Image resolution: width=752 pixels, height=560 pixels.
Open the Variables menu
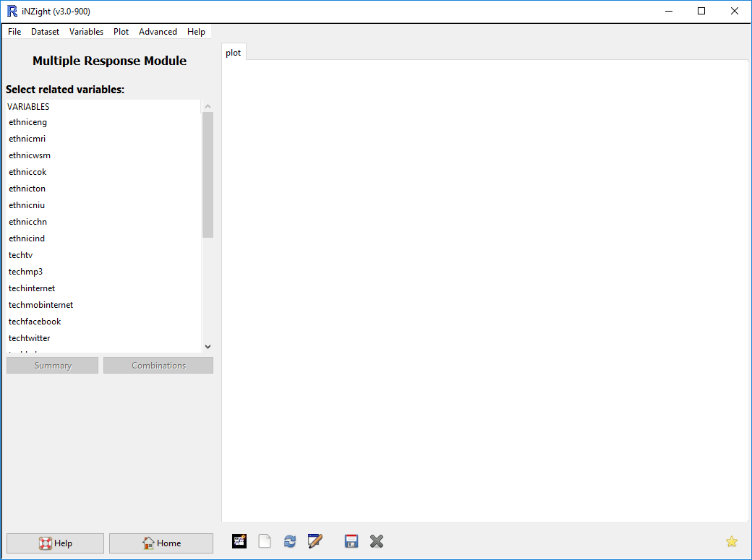[86, 32]
